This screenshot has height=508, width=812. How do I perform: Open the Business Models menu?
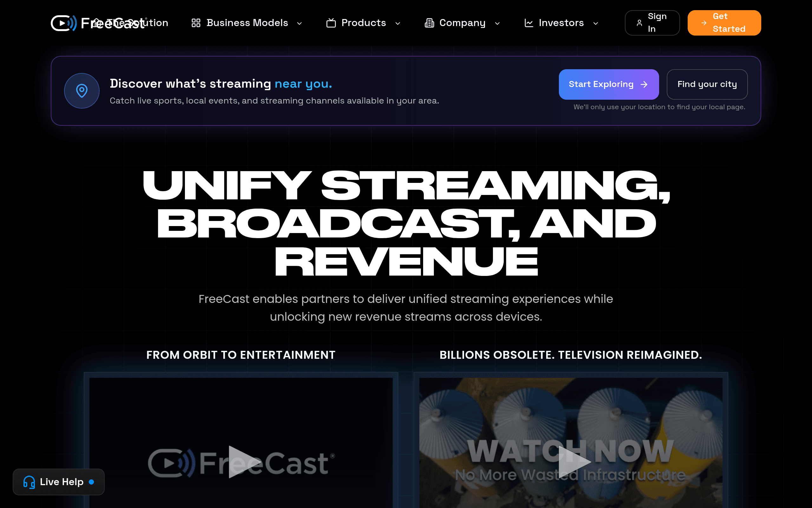tap(247, 23)
